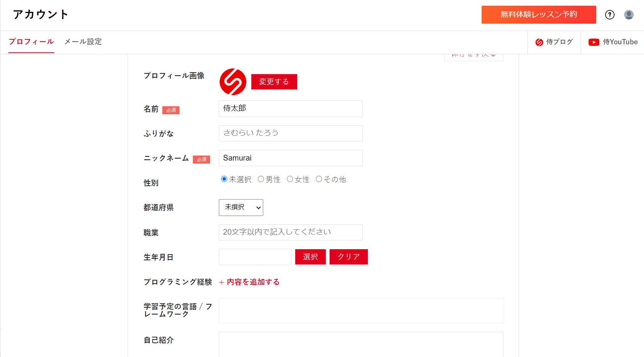Select the 男性 gender option
Image resolution: width=644 pixels, height=357 pixels.
(261, 179)
